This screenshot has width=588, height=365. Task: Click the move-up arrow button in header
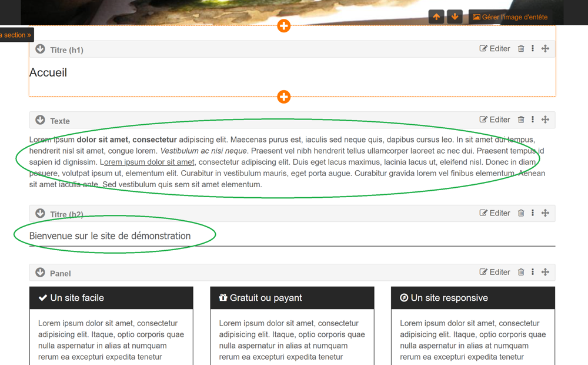pyautogui.click(x=436, y=17)
